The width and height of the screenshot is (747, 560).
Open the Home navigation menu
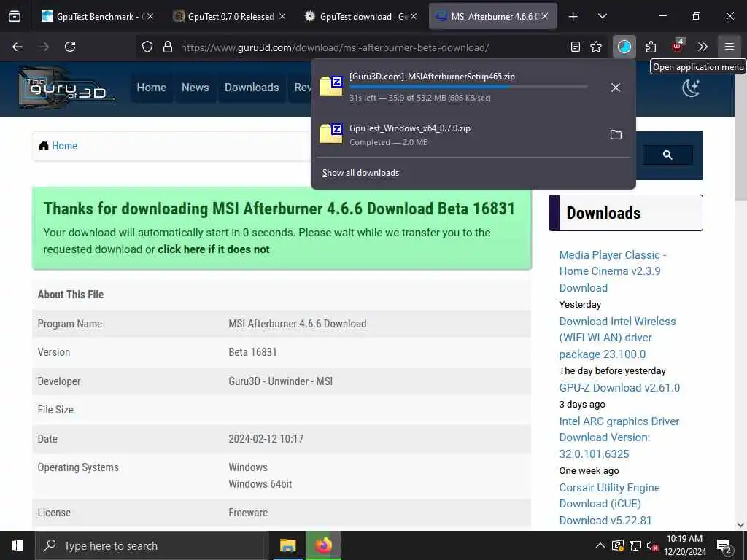(152, 87)
